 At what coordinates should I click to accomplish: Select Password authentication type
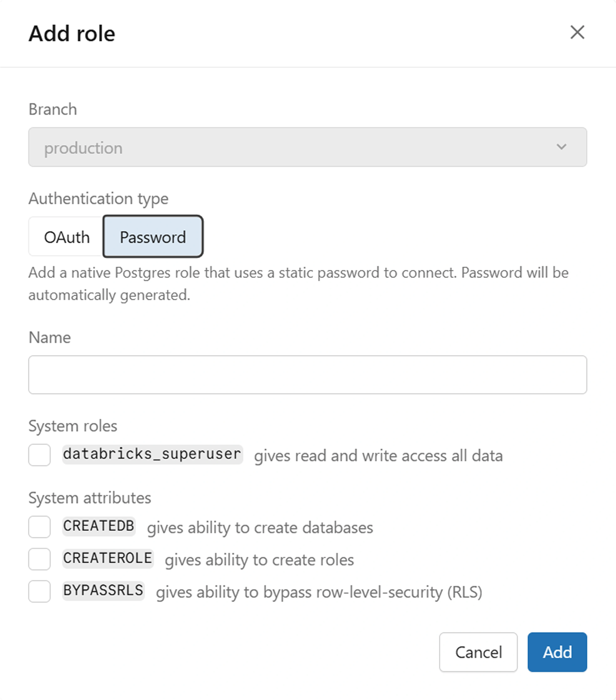pyautogui.click(x=153, y=237)
